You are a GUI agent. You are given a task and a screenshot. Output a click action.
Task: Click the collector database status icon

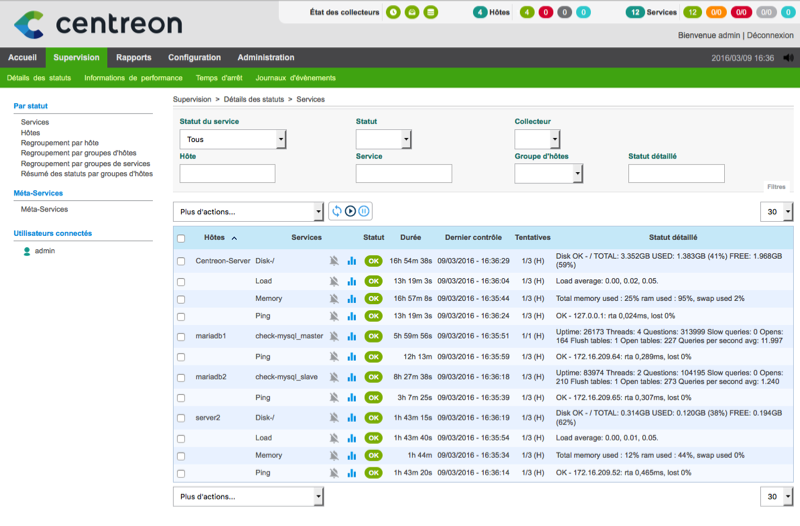pyautogui.click(x=430, y=13)
